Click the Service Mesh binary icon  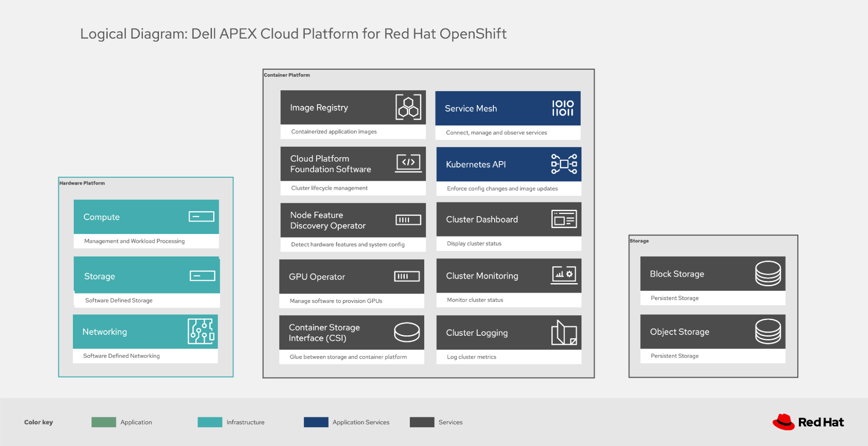563,108
